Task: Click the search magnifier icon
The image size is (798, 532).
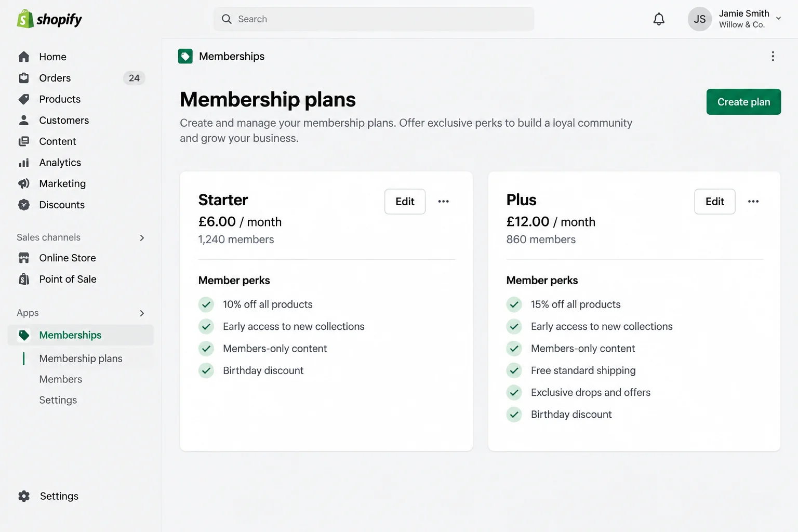Action: click(227, 19)
